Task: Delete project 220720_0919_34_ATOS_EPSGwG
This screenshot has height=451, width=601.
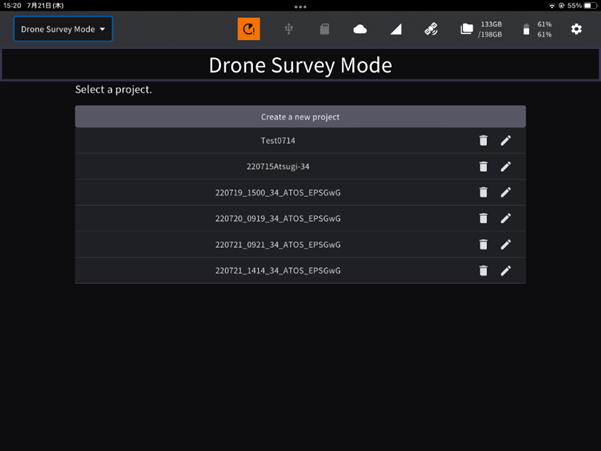Action: coord(483,218)
